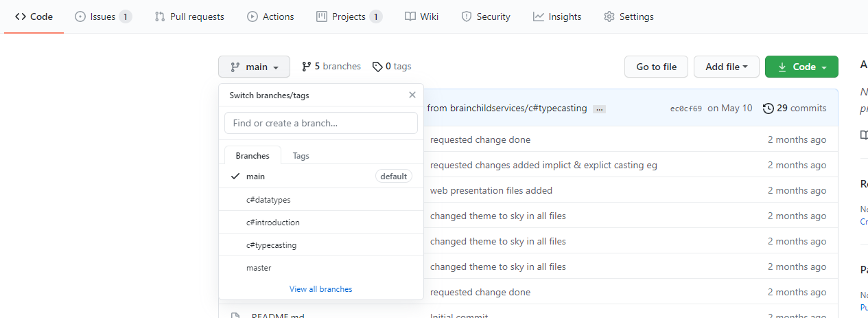The image size is (868, 318).
Task: Select the main branch entry
Action: pyautogui.click(x=321, y=177)
